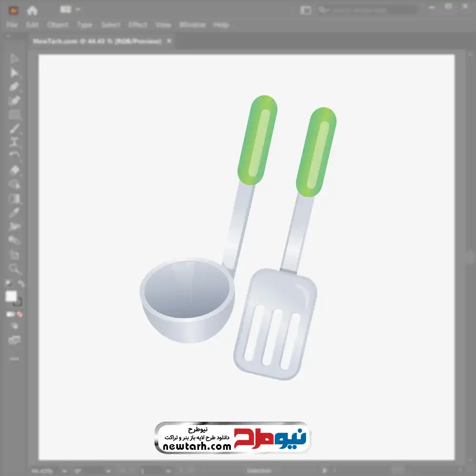
Task: Collapse the toolbar with top arrows
Action: pyautogui.click(x=8, y=36)
